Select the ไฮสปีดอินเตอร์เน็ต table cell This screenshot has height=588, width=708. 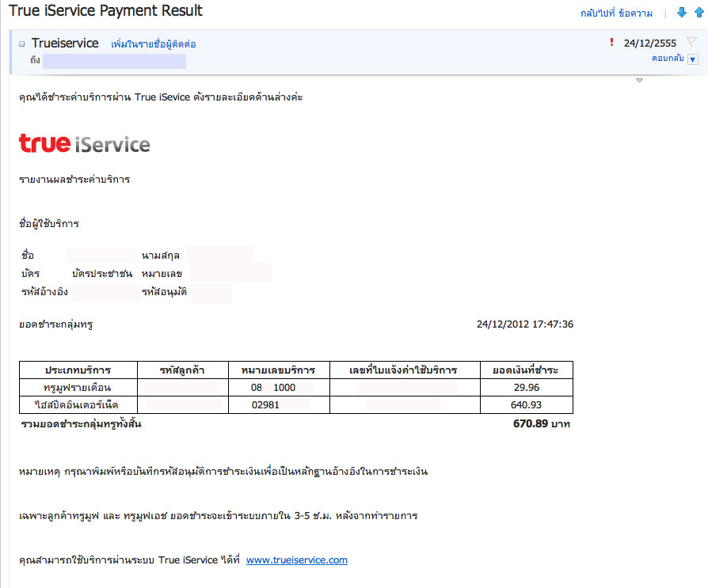click(x=78, y=404)
